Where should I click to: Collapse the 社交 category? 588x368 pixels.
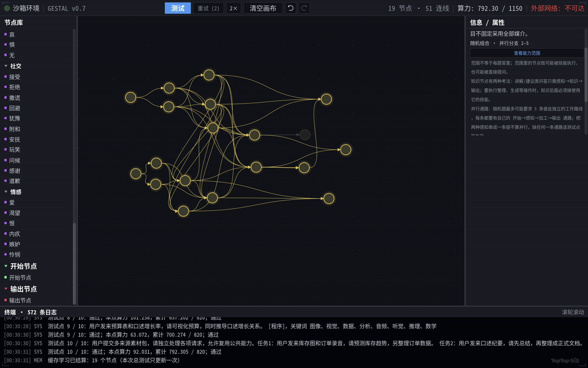point(13,66)
